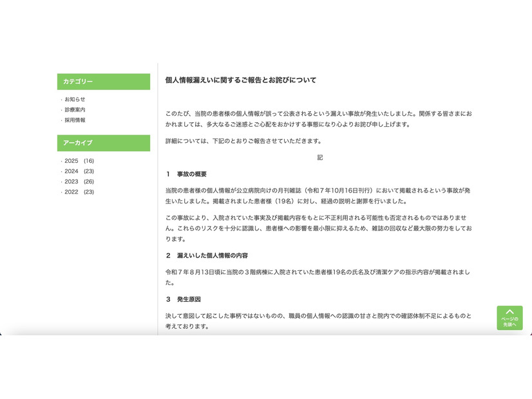This screenshot has height=399, width=532.
Task: Open the 2022 (23) archive
Action: tap(76, 192)
